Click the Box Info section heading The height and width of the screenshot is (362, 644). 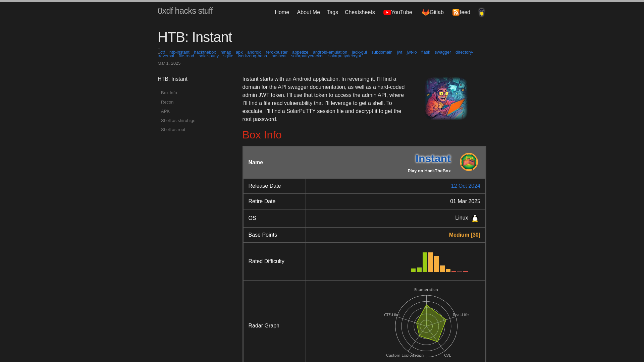point(262,135)
